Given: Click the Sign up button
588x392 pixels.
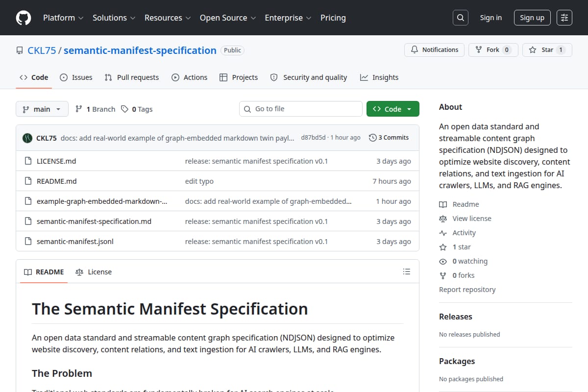Looking at the screenshot, I should 532,18.
